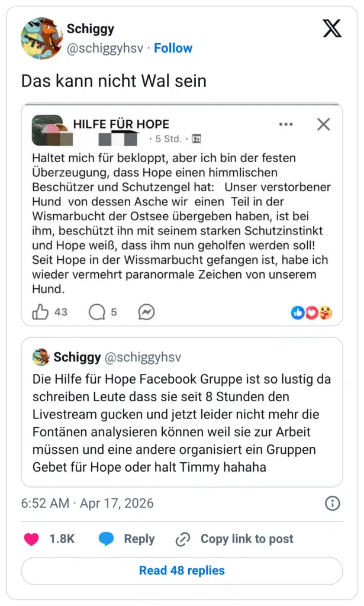Click the care-face reaction emoji
This screenshot has width=364, height=606.
[324, 312]
